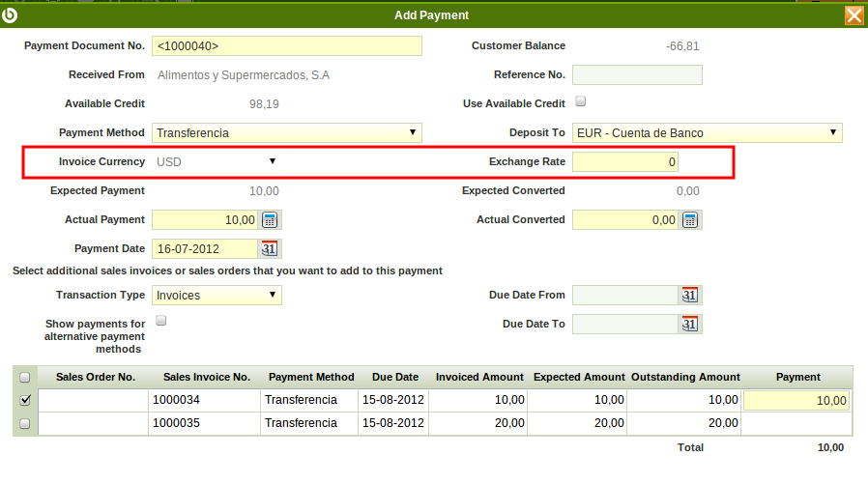Uncheck the row for invoice 1000034
Image resolution: width=868 pixels, height=484 pixels.
point(25,399)
